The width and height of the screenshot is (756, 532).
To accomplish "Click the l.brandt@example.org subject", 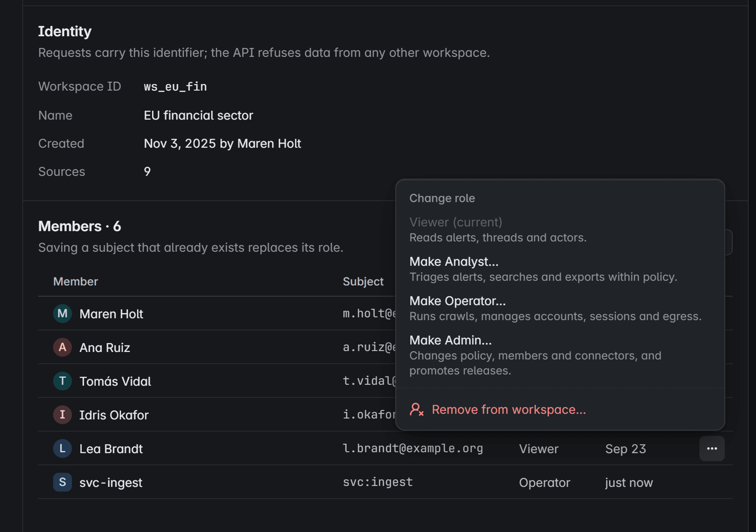I will point(413,449).
